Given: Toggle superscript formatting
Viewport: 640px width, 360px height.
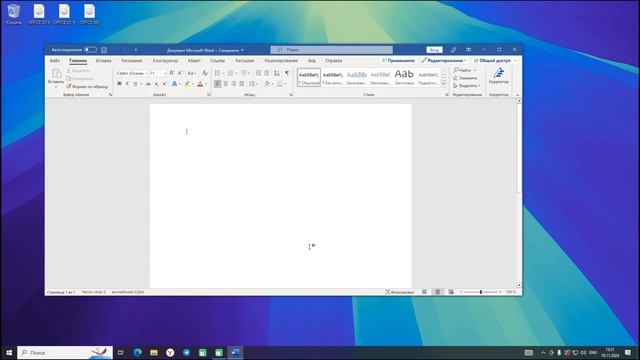Looking at the screenshot, I should tap(164, 84).
